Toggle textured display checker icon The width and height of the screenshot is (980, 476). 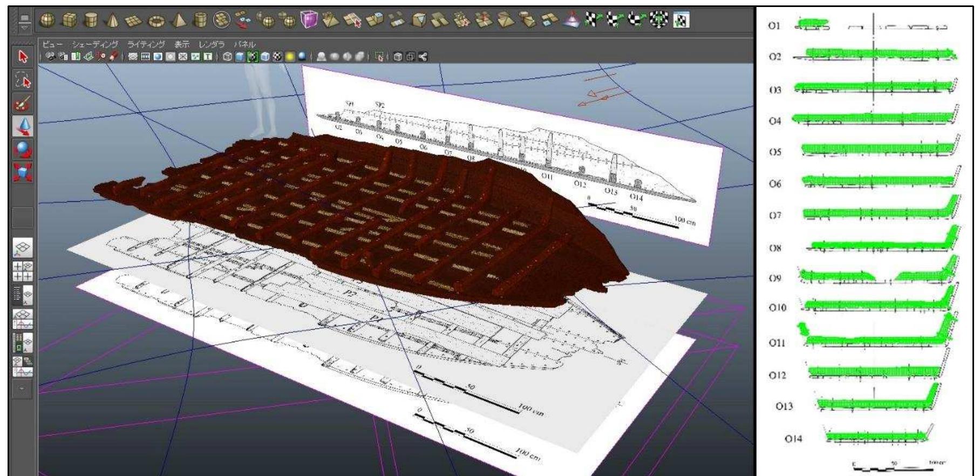(277, 56)
